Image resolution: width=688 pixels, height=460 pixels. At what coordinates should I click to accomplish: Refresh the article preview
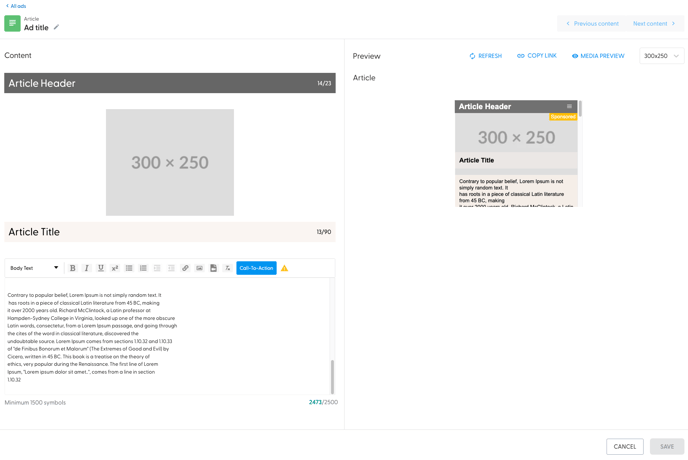[485, 56]
